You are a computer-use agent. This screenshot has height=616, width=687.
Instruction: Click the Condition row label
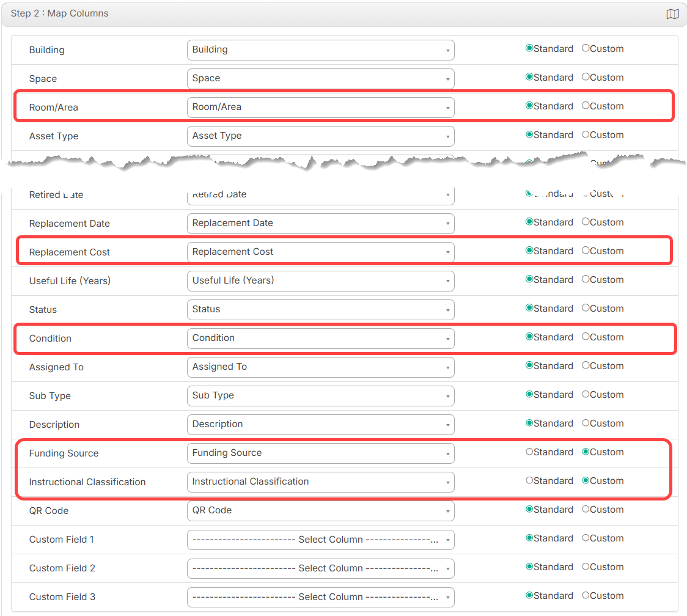tap(50, 338)
